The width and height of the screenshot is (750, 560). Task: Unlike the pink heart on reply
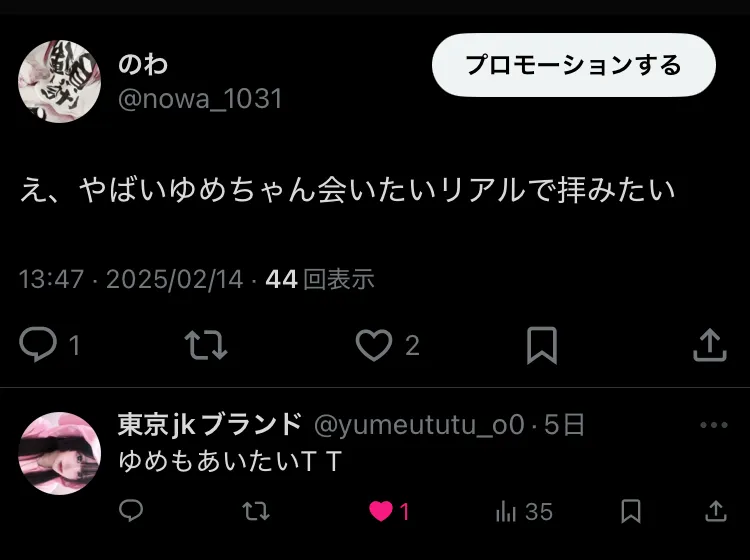381,511
